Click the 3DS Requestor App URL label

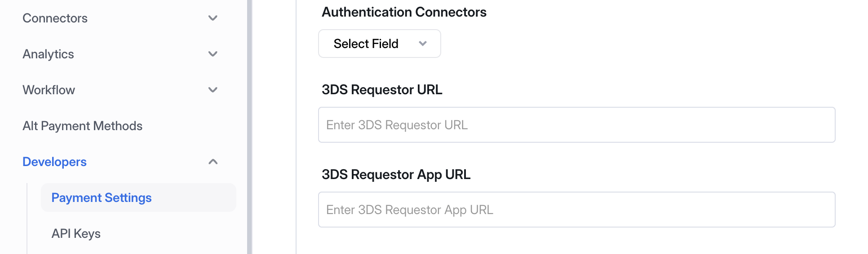pos(396,175)
